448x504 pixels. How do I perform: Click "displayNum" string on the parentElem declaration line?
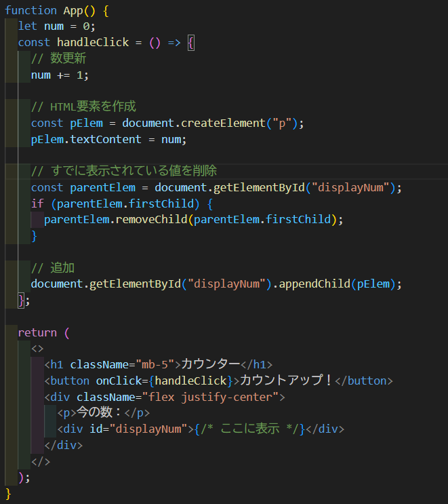(350, 187)
